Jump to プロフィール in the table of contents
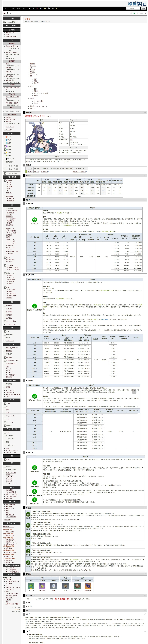The height and width of the screenshot is (644, 148). click(x=34, y=74)
